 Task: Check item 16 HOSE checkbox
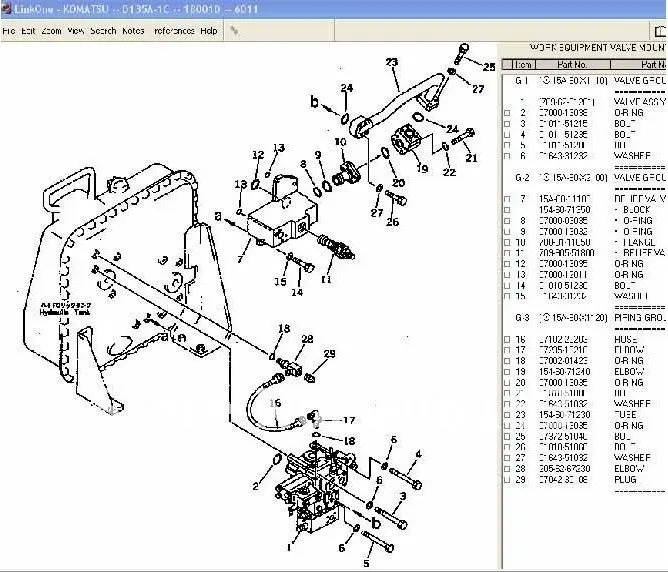point(507,339)
